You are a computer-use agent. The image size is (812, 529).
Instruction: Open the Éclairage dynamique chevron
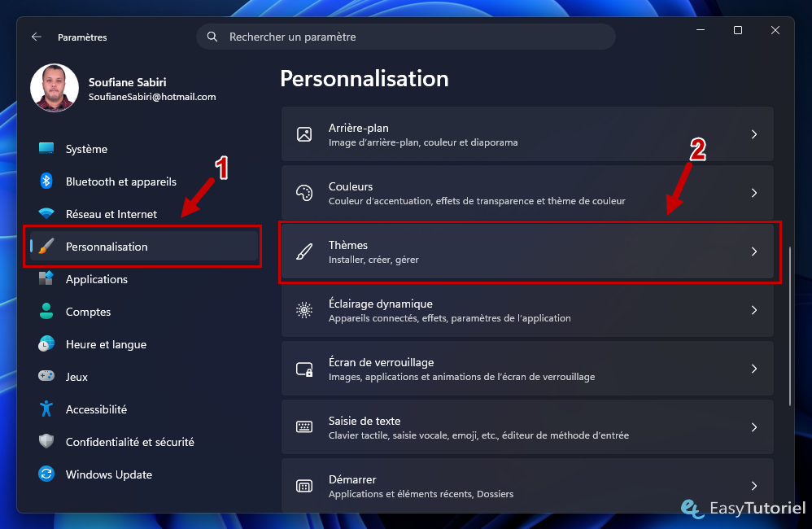click(754, 310)
